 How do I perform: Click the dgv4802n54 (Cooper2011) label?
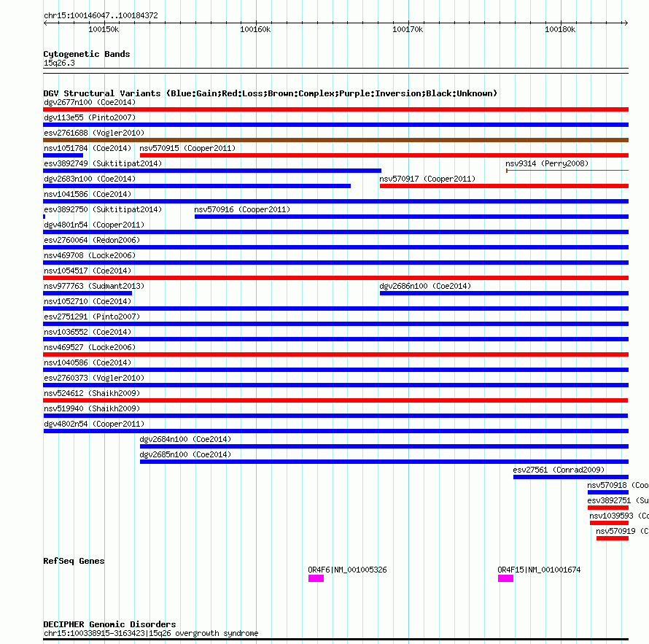[94, 424]
